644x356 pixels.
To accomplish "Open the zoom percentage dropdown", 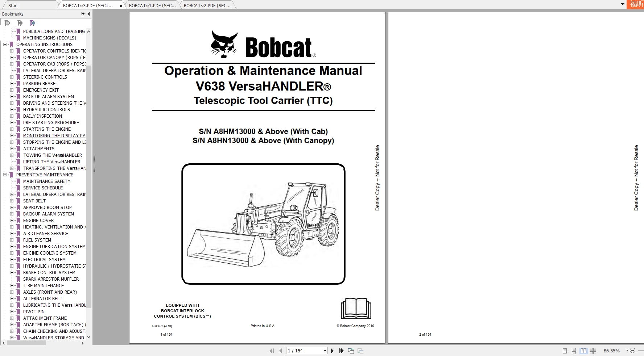I will (x=627, y=351).
